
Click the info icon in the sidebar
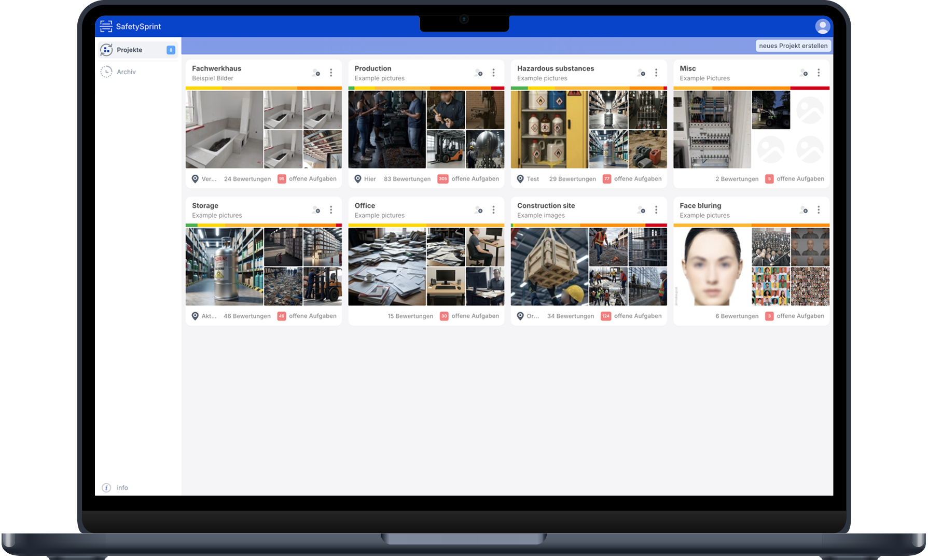pos(106,488)
